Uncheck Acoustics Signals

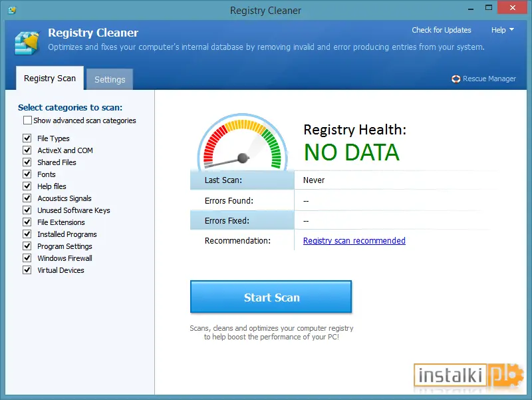[x=27, y=198]
